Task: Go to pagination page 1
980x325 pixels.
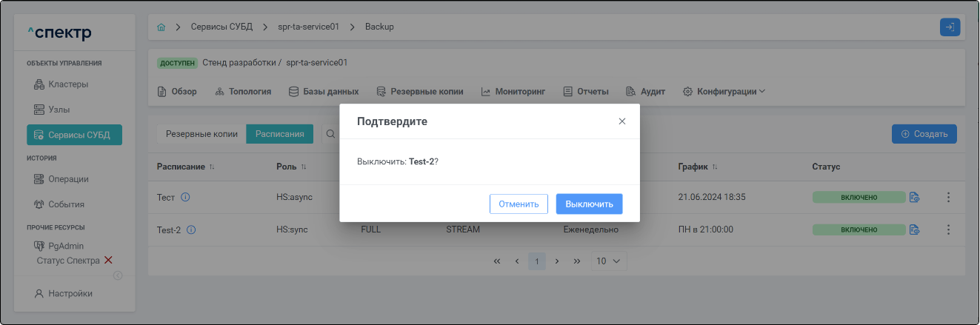Action: [536, 261]
